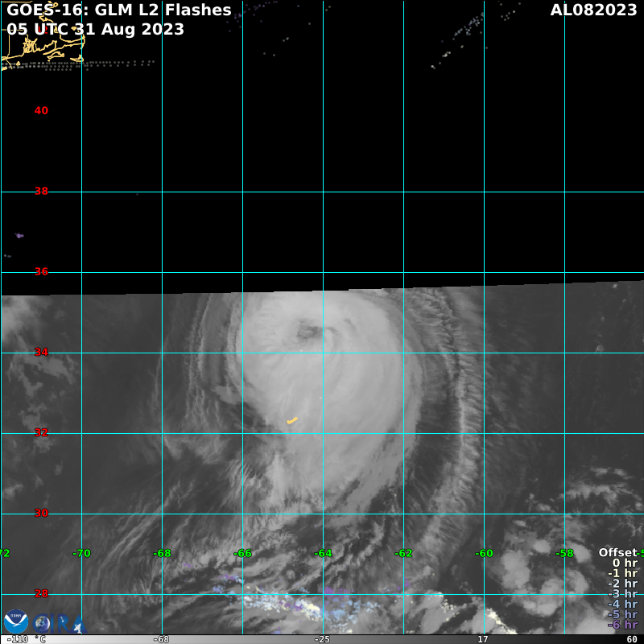Click the '-25' color bar label
Viewport: 644px width, 644px height.
(322, 639)
